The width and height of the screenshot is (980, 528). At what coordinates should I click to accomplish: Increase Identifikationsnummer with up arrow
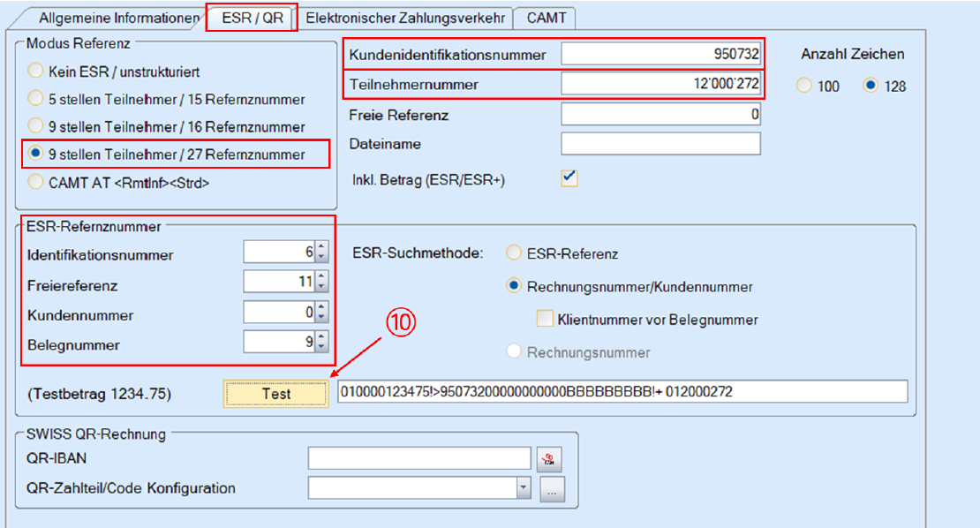coord(321,247)
